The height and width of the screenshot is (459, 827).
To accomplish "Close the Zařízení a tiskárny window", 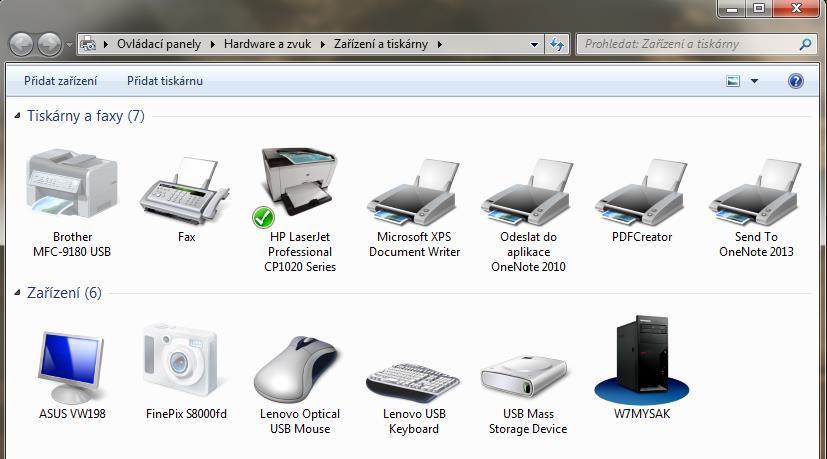I will point(796,8).
